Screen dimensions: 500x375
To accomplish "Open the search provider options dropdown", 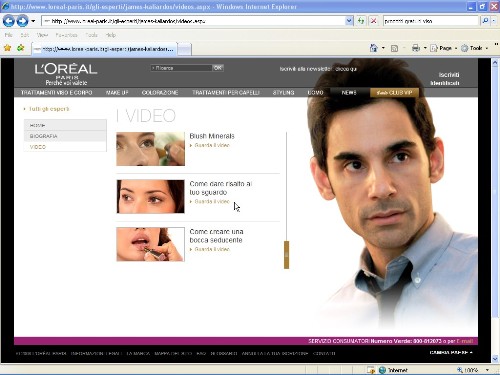I will tap(494, 21).
